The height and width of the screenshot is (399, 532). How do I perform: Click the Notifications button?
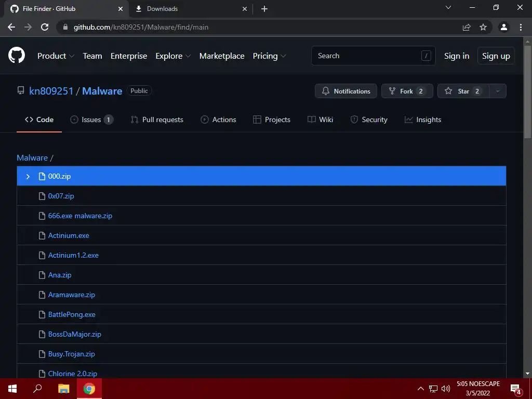345,91
